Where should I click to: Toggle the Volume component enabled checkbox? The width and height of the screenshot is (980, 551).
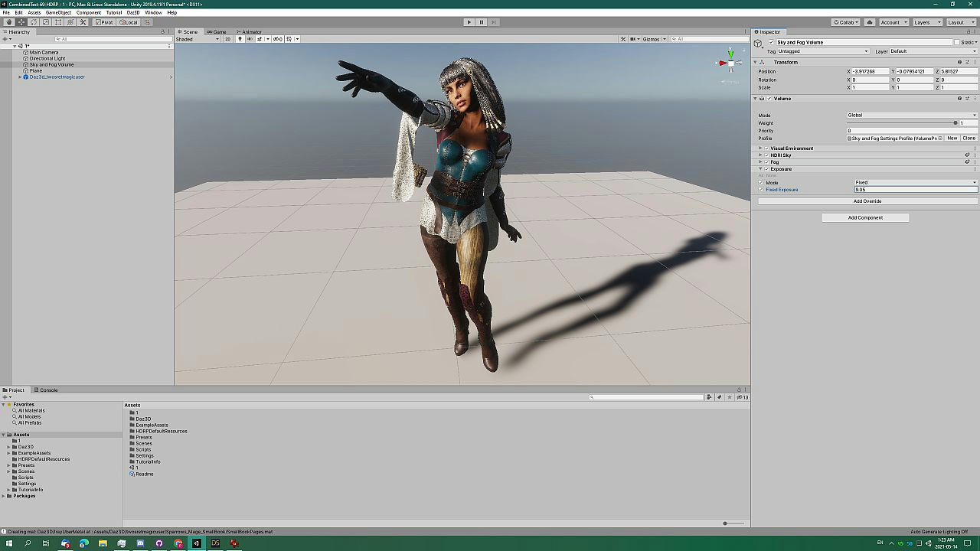pos(769,99)
